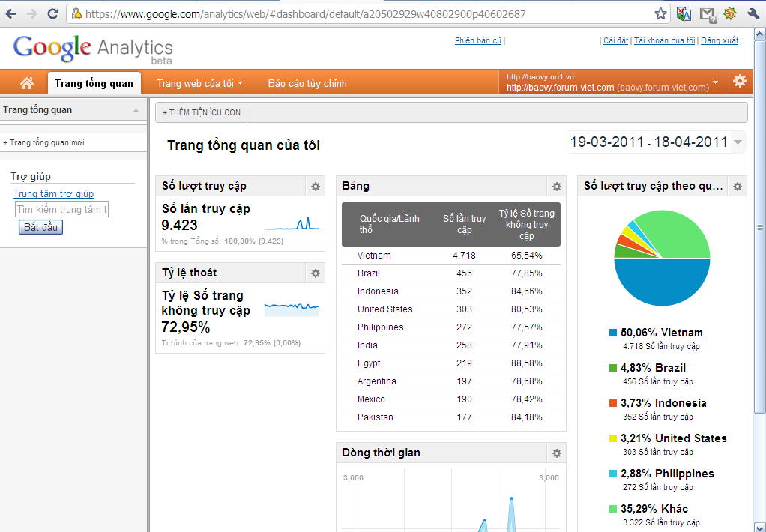Click Tỷ lệ Số trang không truy cập header
The width and height of the screenshot is (766, 532).
pos(527,224)
